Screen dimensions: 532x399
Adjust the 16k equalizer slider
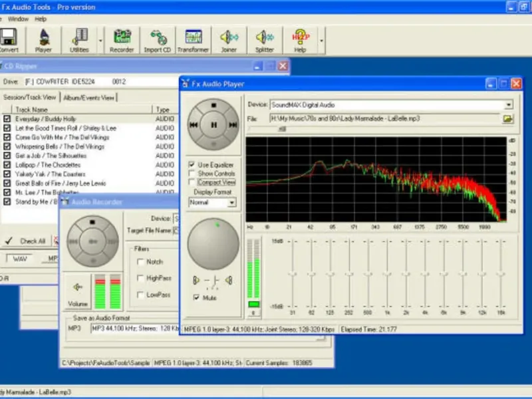click(501, 273)
